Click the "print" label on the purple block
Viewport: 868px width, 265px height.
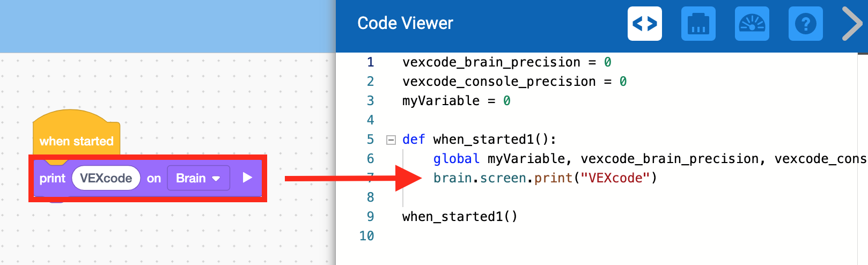(52, 178)
